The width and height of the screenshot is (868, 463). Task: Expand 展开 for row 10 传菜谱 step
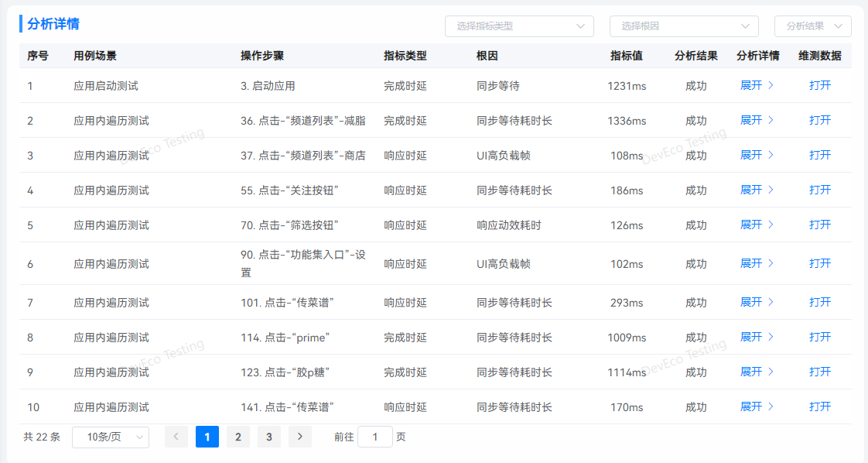point(757,406)
